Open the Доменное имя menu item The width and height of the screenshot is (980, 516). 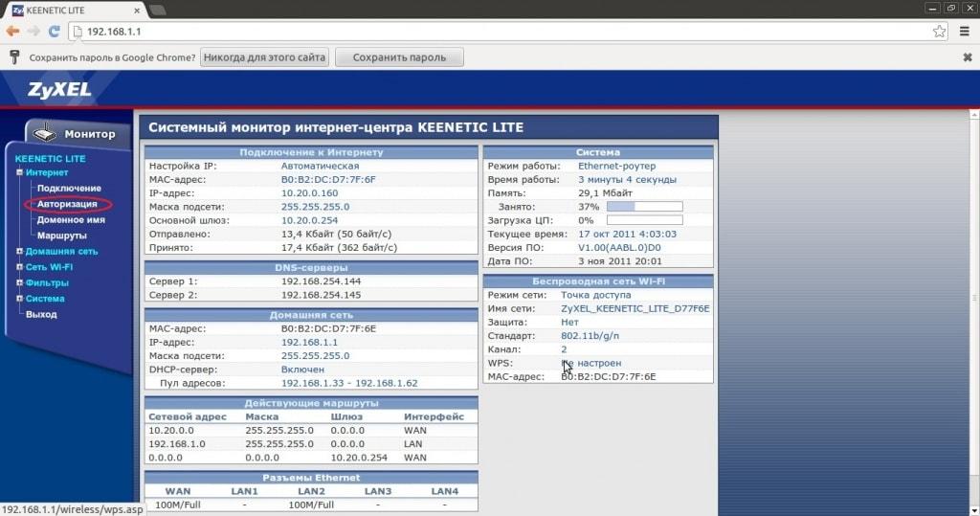tap(71, 219)
